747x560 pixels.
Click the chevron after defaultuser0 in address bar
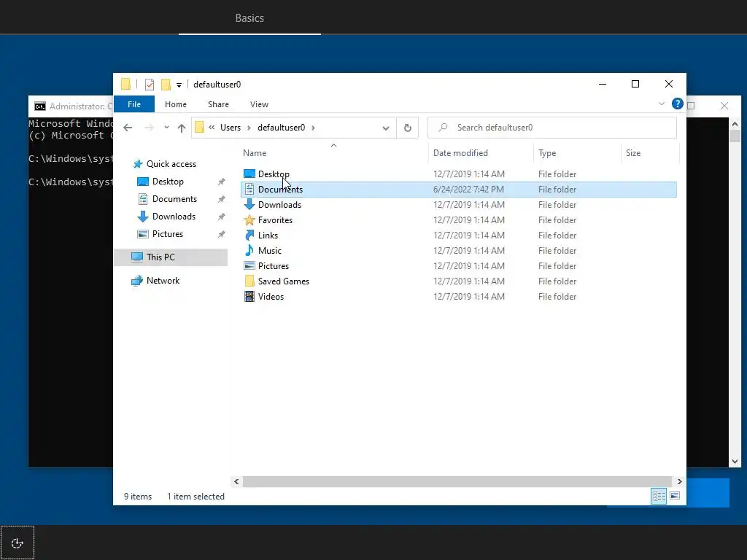tap(313, 128)
